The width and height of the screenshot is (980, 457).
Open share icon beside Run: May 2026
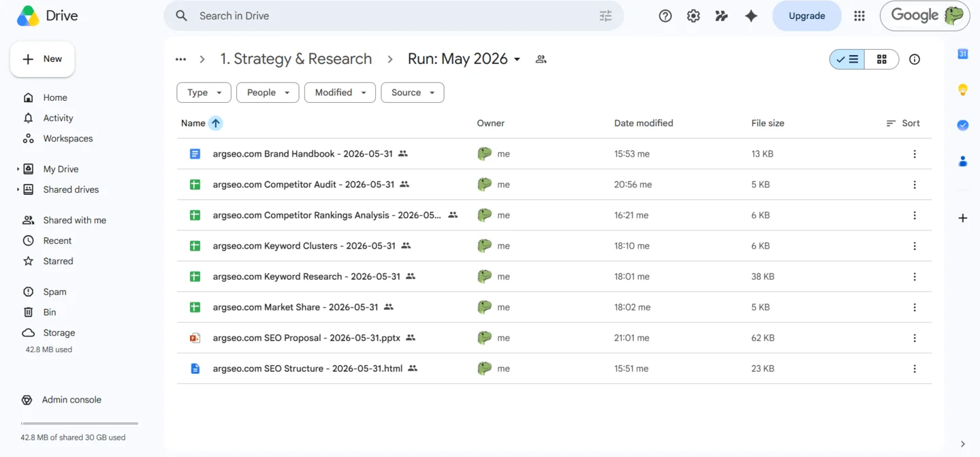(541, 59)
